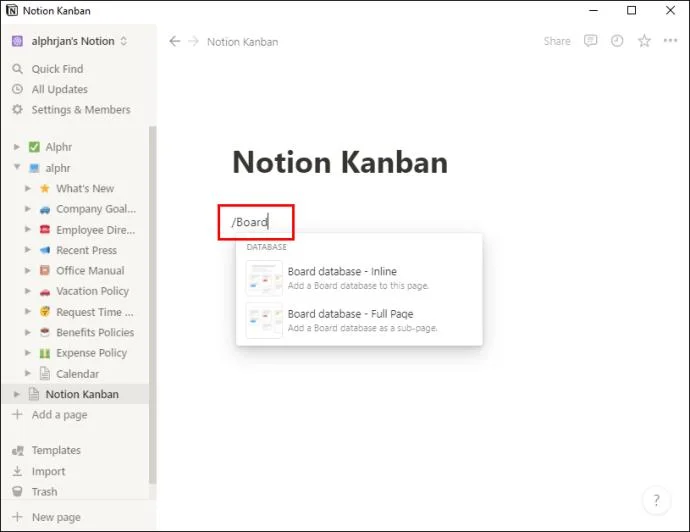This screenshot has height=532, width=690.
Task: Click the Full Page board database thumbnail
Action: tap(264, 320)
